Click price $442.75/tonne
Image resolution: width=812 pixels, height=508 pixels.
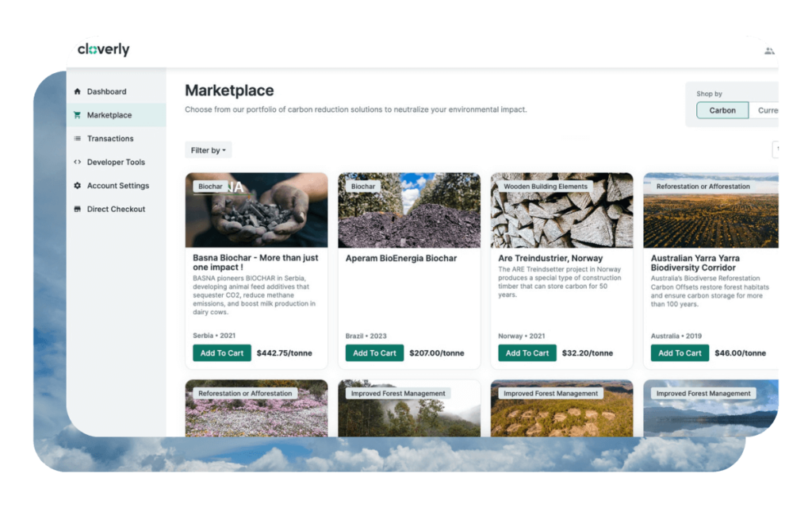285,353
